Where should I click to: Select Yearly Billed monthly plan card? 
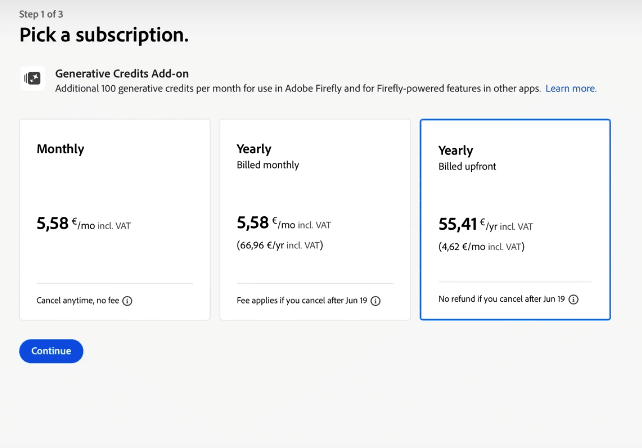[x=315, y=220]
